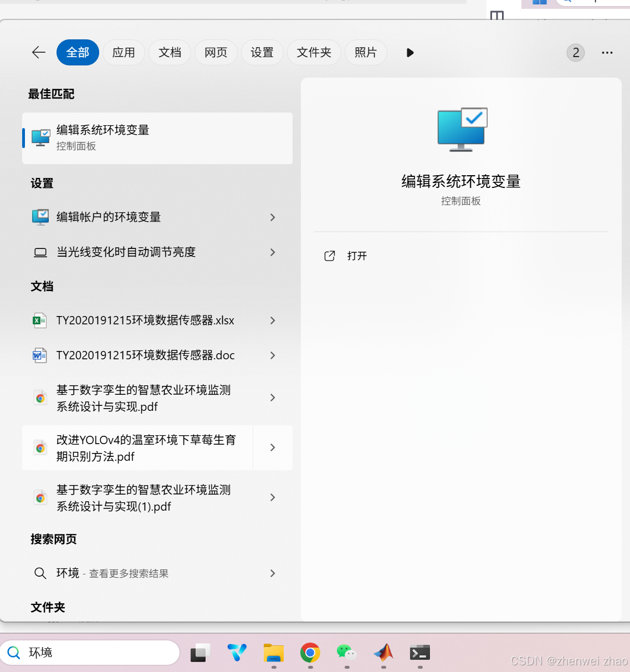This screenshot has width=630, height=672.
Task: Click the 查看更多搜索结果 web search link
Action: pos(129,573)
